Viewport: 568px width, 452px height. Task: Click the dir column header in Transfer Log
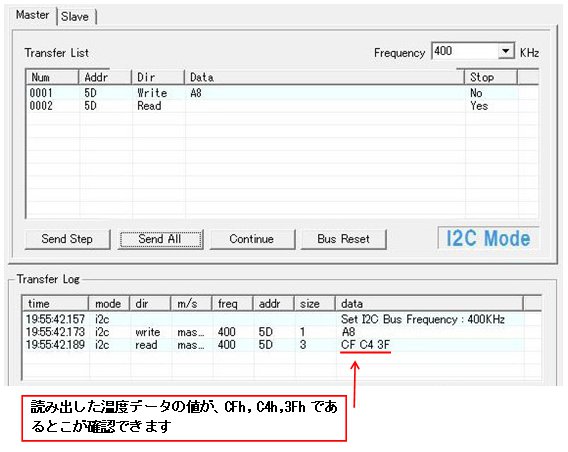point(150,304)
